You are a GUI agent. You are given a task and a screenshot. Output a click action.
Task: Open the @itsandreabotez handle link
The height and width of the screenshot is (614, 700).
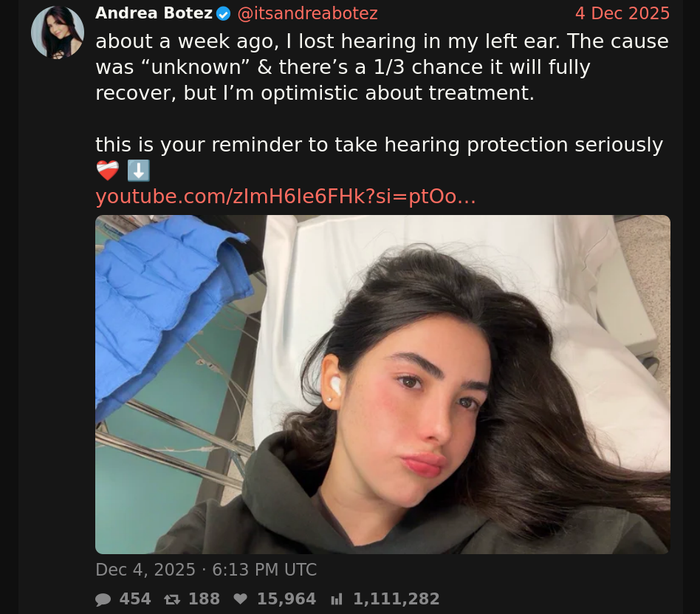click(308, 13)
